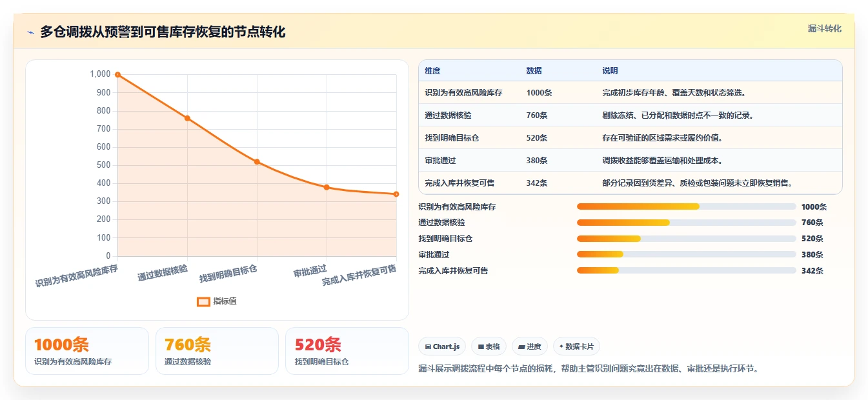Open the 760条 summary card
This screenshot has width=868, height=400.
[x=217, y=351]
